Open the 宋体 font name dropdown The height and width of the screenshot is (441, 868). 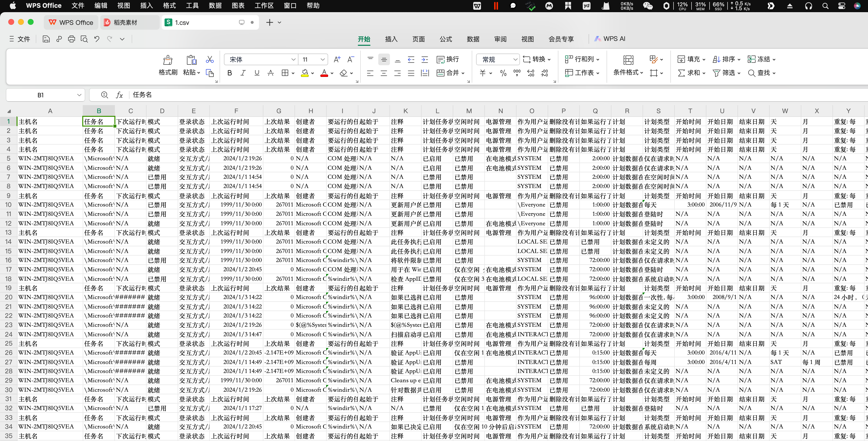[293, 60]
